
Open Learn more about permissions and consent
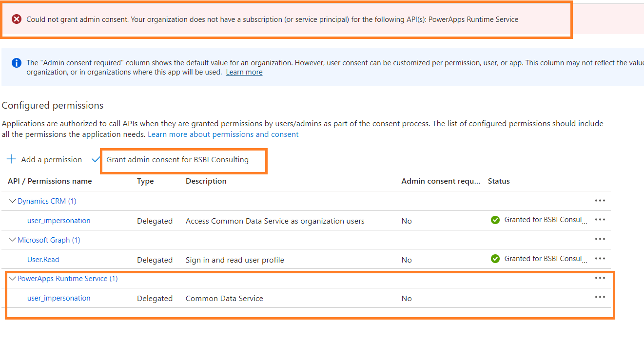pyautogui.click(x=223, y=134)
